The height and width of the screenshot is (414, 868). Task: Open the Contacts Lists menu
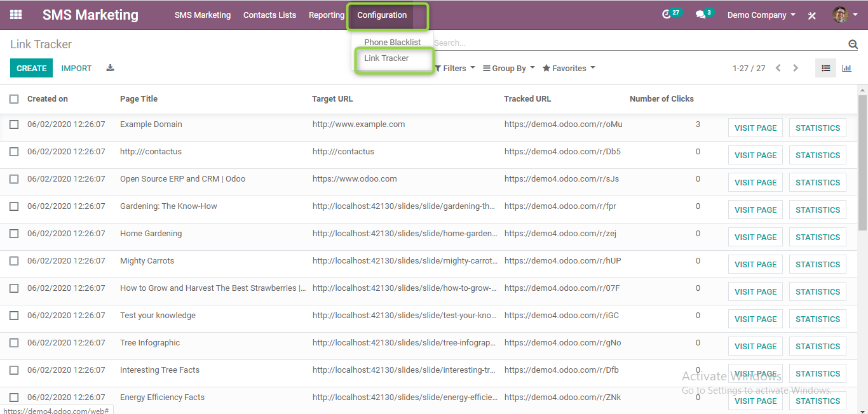pos(269,15)
